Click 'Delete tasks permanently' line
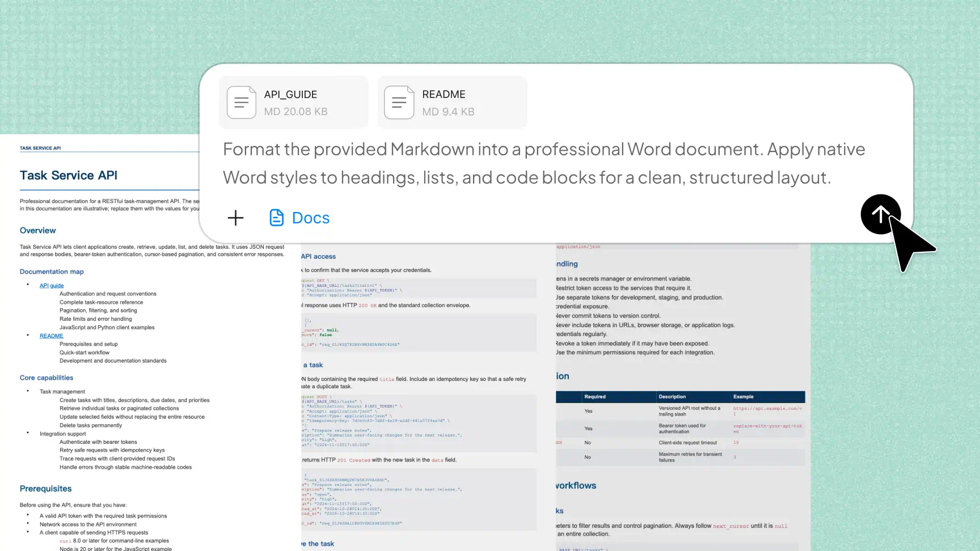This screenshot has height=551, width=980. [91, 426]
